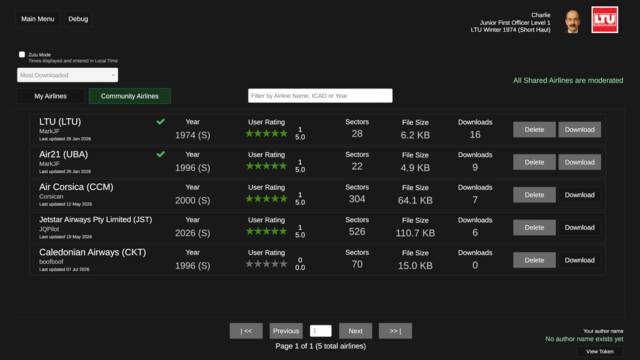The image size is (640, 360).
Task: Click the View Token button
Action: coord(600,351)
